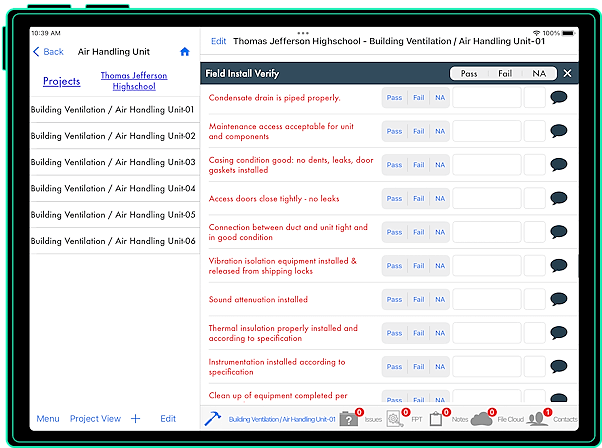The height and width of the screenshot is (448, 602).
Task: Open the File Cloud icon
Action: click(481, 419)
